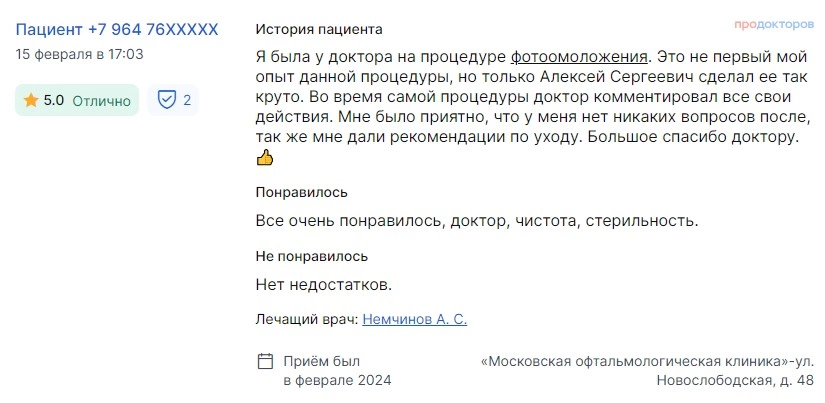Click the Приём был в феврале 2024 text
Image resolution: width=825 pixels, height=403 pixels.
pos(337,371)
